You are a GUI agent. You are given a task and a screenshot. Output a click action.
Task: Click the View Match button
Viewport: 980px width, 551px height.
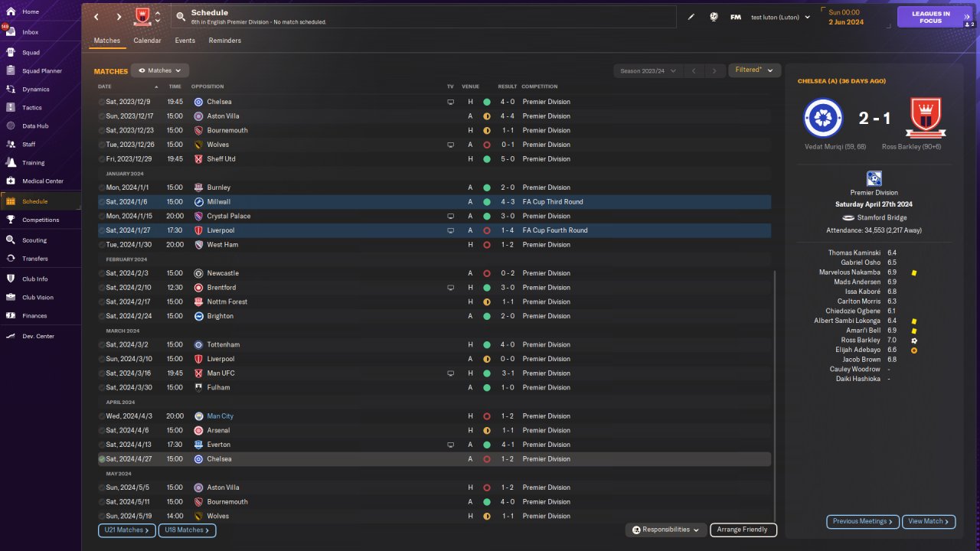[x=929, y=521]
